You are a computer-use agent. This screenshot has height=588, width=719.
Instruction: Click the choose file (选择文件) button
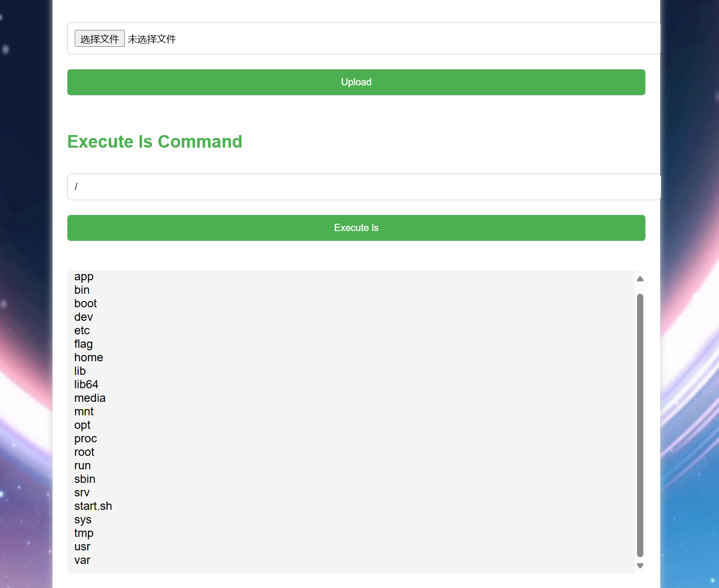click(99, 39)
